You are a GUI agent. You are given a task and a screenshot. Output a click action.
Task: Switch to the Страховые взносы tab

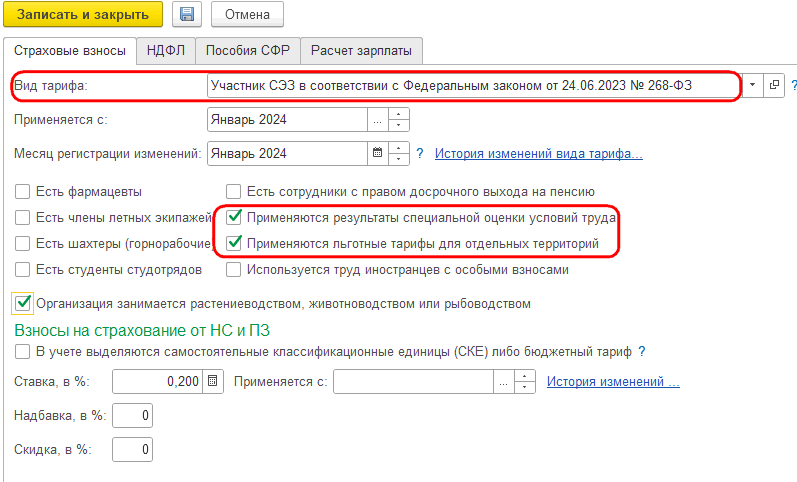pyautogui.click(x=70, y=51)
